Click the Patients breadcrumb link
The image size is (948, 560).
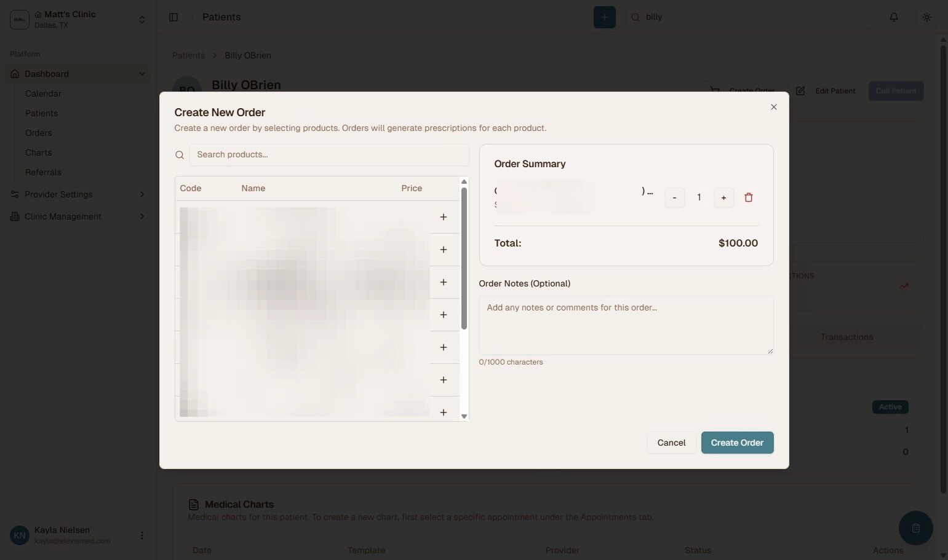coord(188,55)
